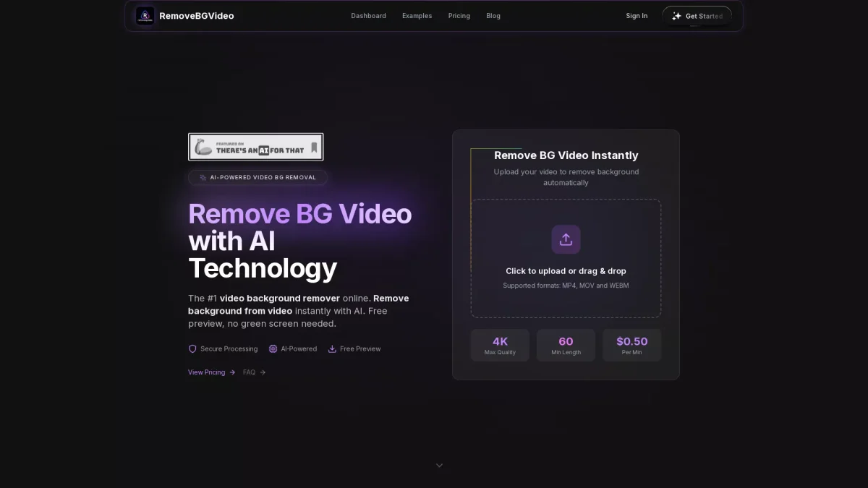Open the Dashboard nav item
The height and width of the screenshot is (488, 868).
368,16
